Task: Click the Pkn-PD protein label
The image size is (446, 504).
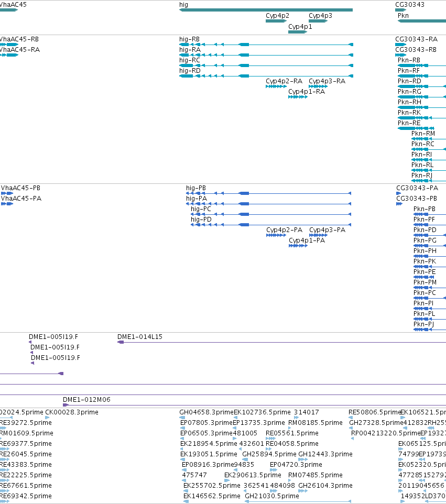Action: point(425,230)
